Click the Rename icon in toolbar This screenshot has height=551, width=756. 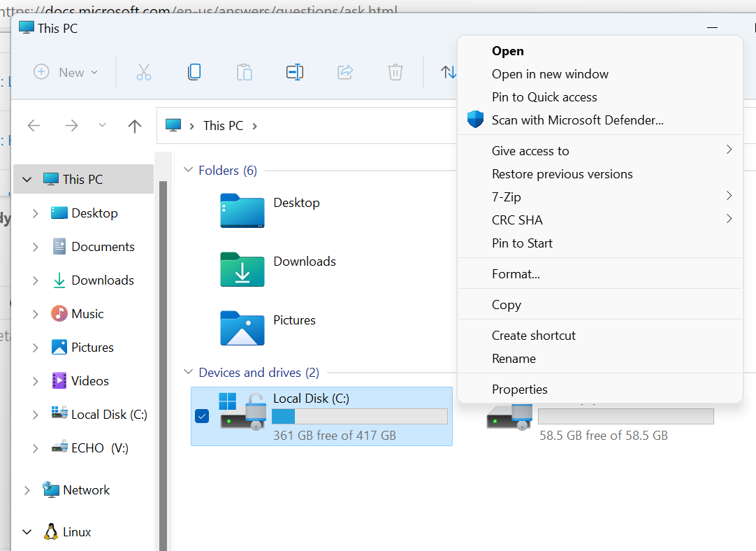(x=295, y=73)
